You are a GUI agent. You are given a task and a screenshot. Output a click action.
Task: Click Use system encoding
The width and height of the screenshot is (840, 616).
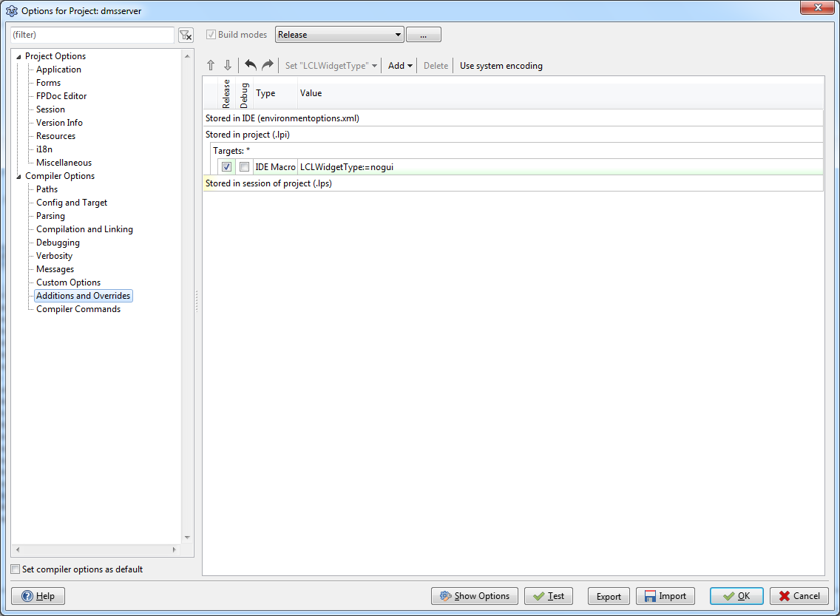pyautogui.click(x=501, y=65)
